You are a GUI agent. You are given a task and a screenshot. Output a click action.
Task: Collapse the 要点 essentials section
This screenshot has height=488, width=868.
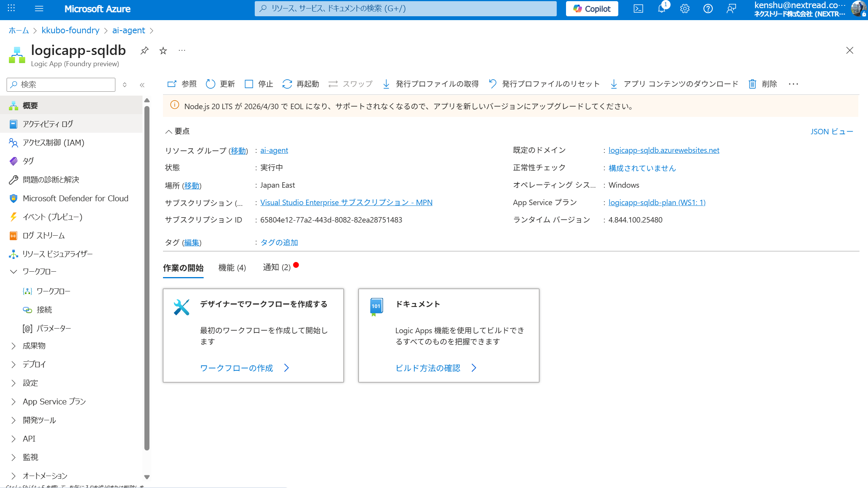(x=169, y=132)
